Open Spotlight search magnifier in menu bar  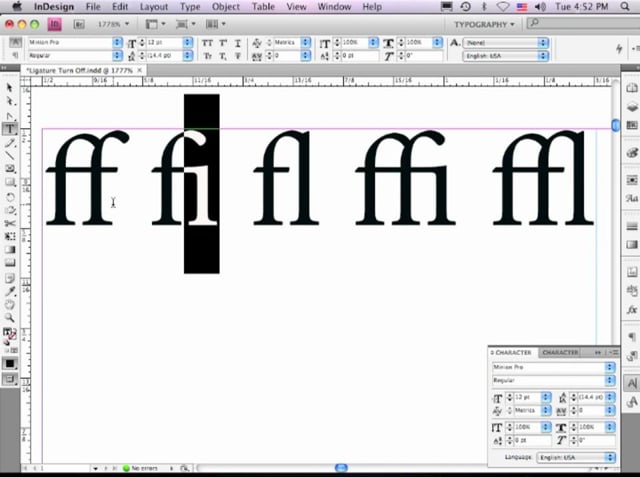pyautogui.click(x=625, y=7)
